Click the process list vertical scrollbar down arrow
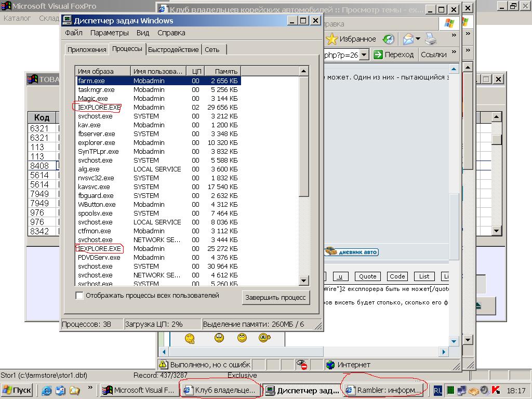 coord(304,281)
